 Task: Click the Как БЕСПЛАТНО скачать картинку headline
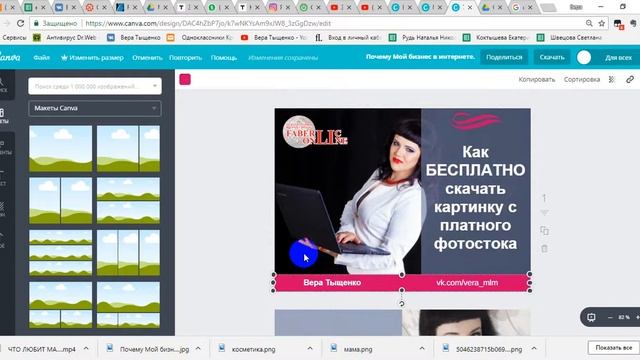click(476, 198)
